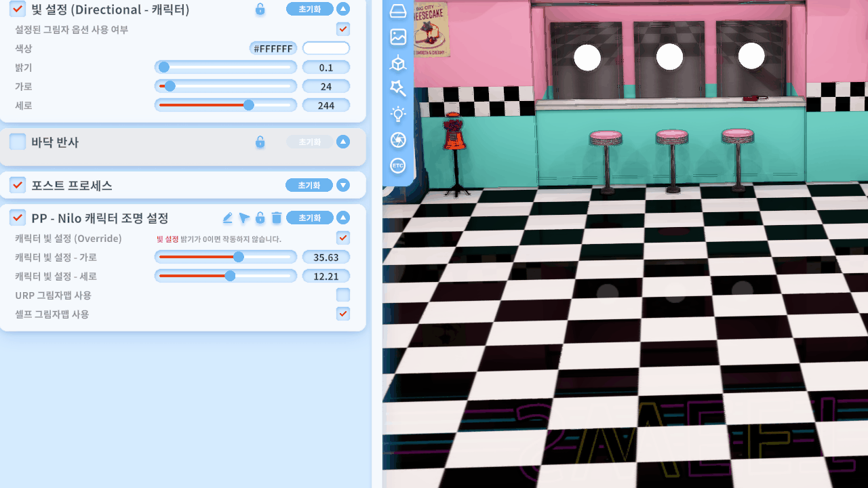Collapse the PP - Nilo 캐릭터 조명 설정 section

pos(343,218)
